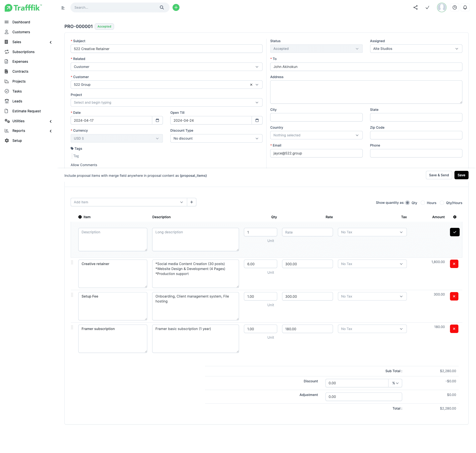Click the Adjustment input field

click(x=364, y=397)
